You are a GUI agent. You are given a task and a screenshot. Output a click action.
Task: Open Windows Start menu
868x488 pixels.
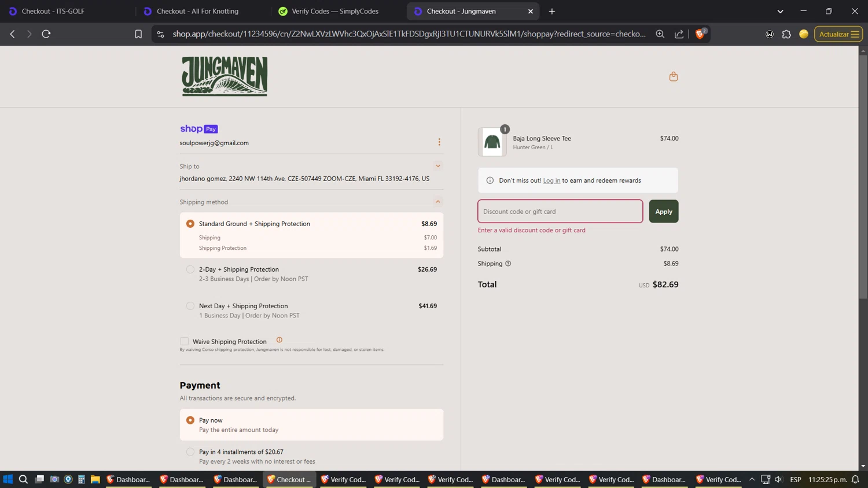(x=8, y=479)
